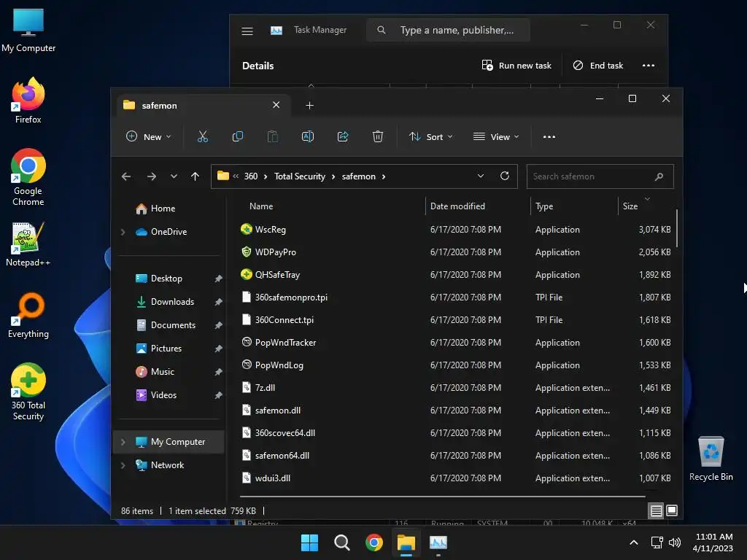Open Home in navigation pane
Viewport: 747px width, 560px height.
[x=163, y=209]
